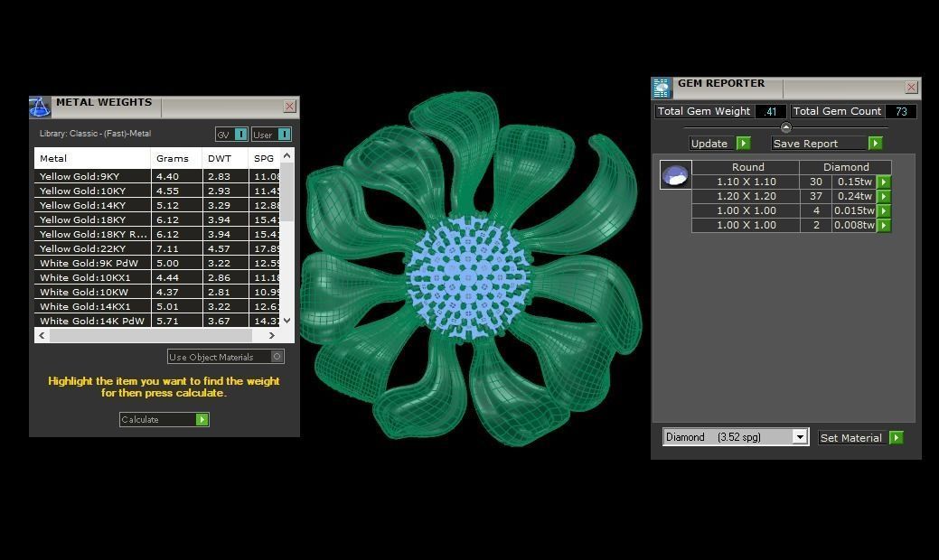Click the green arrow next to Calculate
Image resolution: width=939 pixels, height=560 pixels.
(202, 419)
